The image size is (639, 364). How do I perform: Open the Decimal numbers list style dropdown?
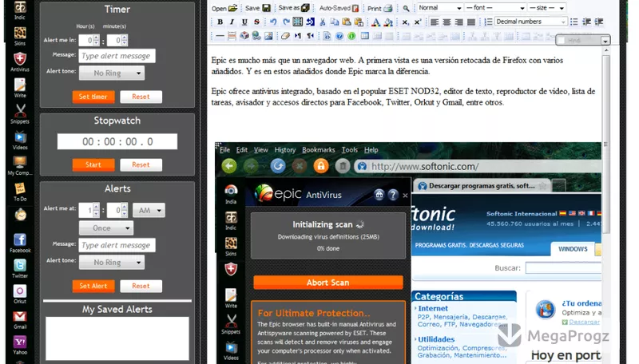coord(530,22)
